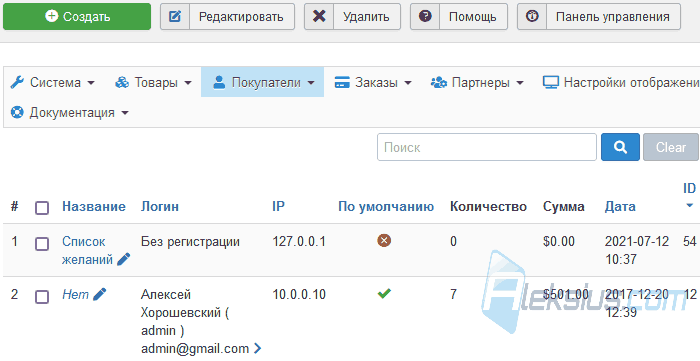Click the IP 127.0.0.1 cell

click(x=299, y=241)
